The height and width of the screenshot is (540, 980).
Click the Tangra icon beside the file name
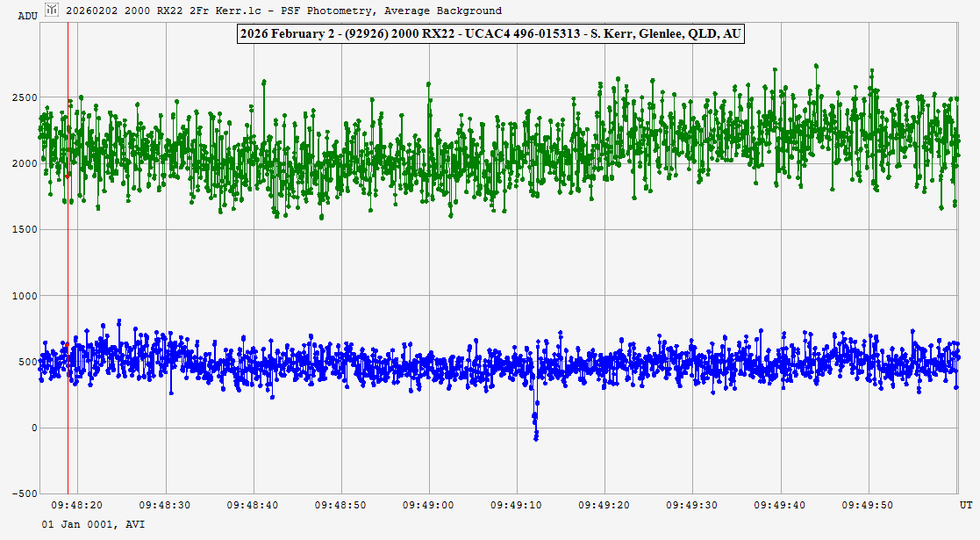[x=53, y=11]
